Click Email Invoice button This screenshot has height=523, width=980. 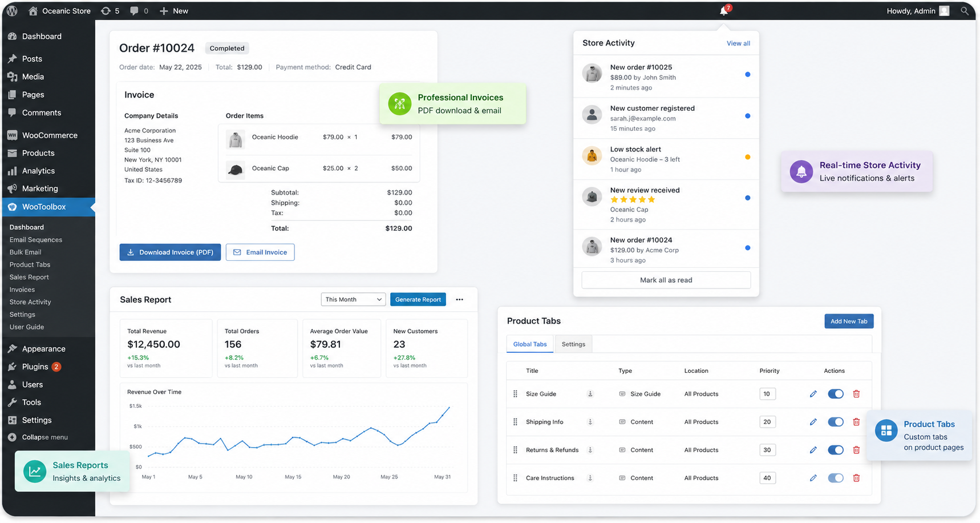(260, 252)
